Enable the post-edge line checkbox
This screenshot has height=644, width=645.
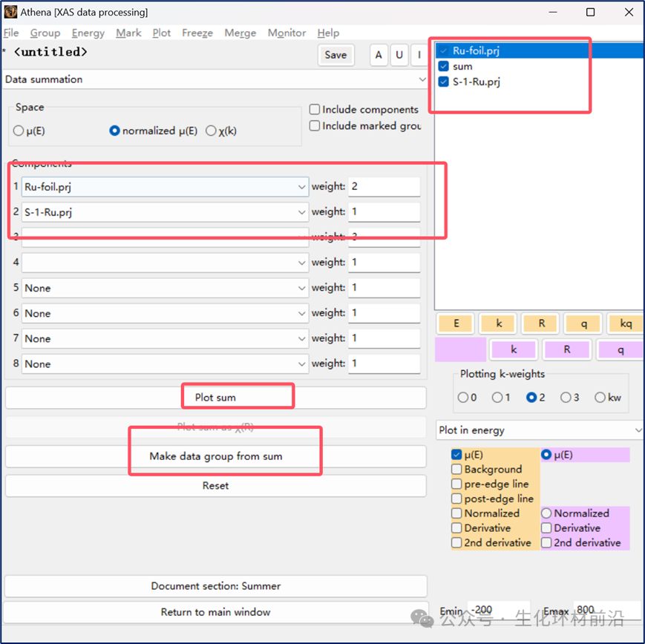point(456,499)
